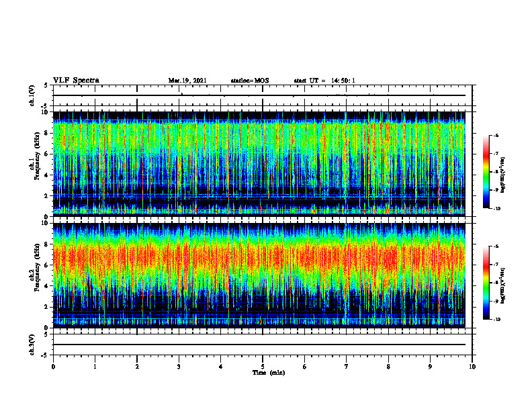The width and height of the screenshot is (532, 411).
Task: Click the ch.1(V) axis tick "5"
Action: tap(46, 86)
